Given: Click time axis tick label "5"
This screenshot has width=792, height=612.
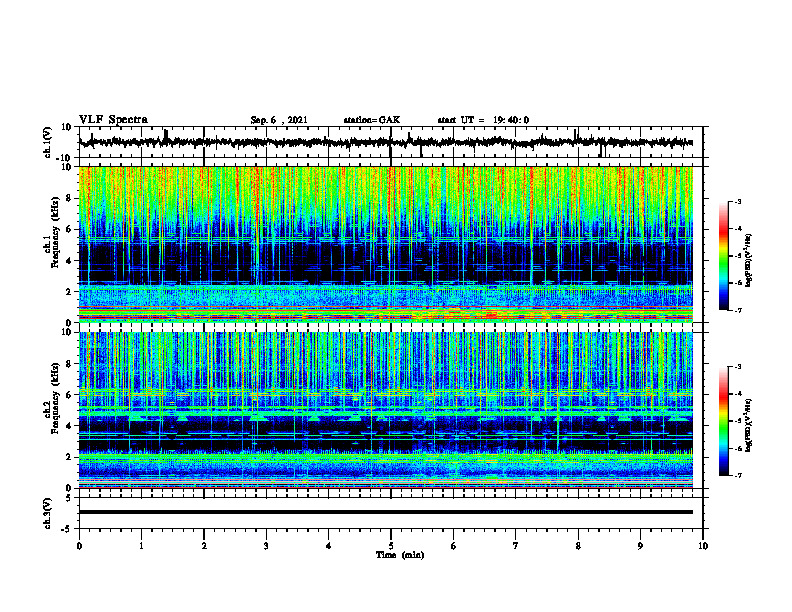Looking at the screenshot, I should point(391,546).
